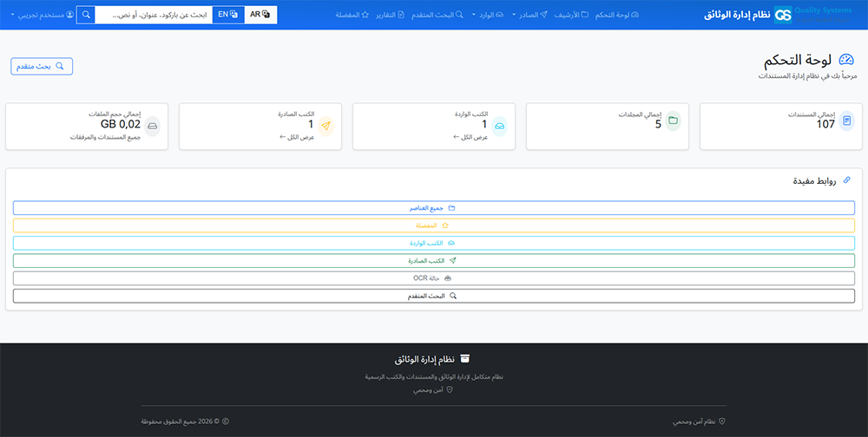Open the حالة OCR link
The height and width of the screenshot is (437, 868).
[434, 278]
